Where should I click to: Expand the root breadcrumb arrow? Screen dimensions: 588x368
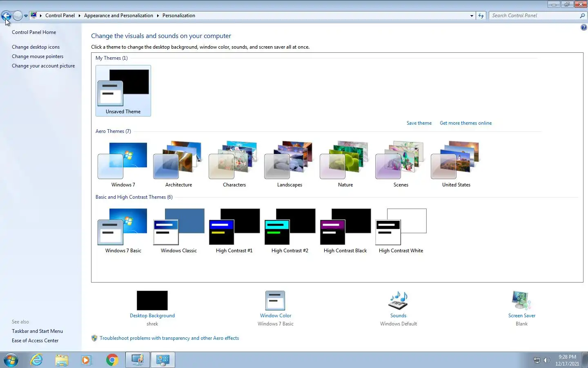click(40, 16)
